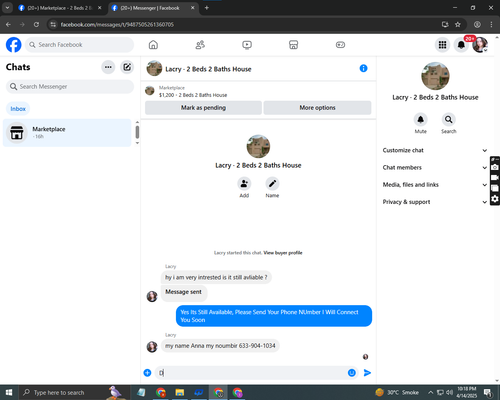Open the taskbar clock showing 4/14/2025
500x400 pixels.
point(467,392)
